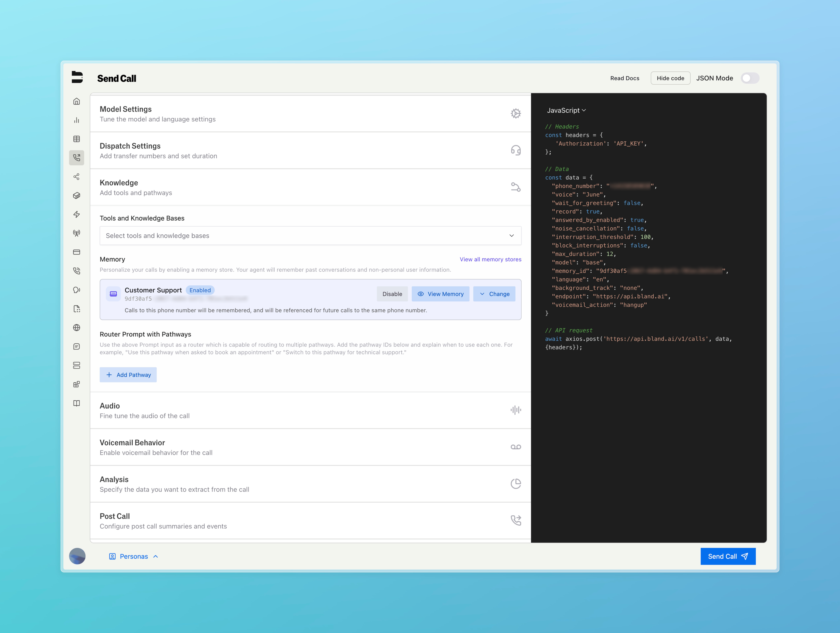Disable the Customer Support memory store
Image resolution: width=840 pixels, height=633 pixels.
pos(392,294)
